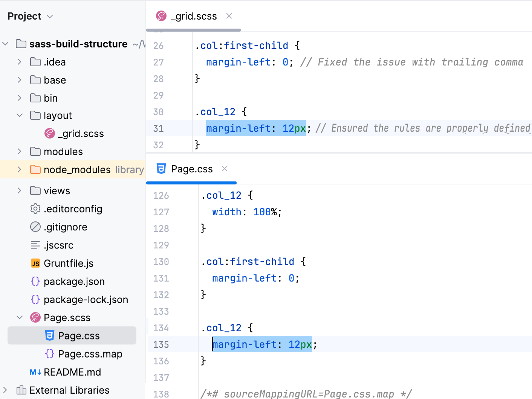Image resolution: width=532 pixels, height=399 pixels.
Task: Expand the modules folder
Action: pyautogui.click(x=19, y=151)
